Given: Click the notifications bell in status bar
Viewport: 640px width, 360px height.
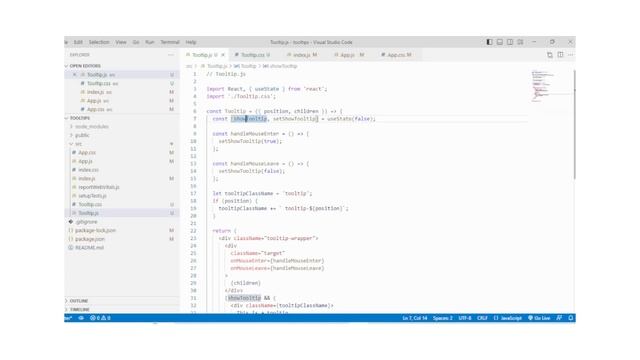Looking at the screenshot, I should pos(571,318).
